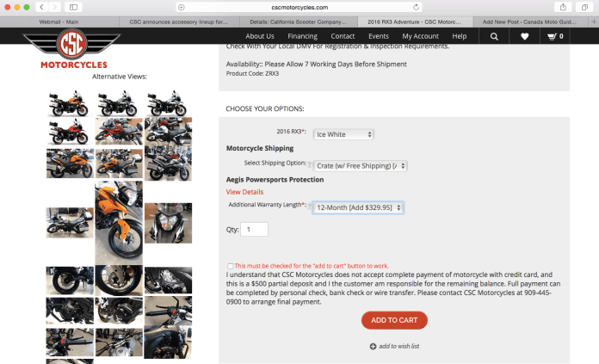The image size is (599, 364).
Task: Open the Help menu item
Action: pyautogui.click(x=460, y=36)
